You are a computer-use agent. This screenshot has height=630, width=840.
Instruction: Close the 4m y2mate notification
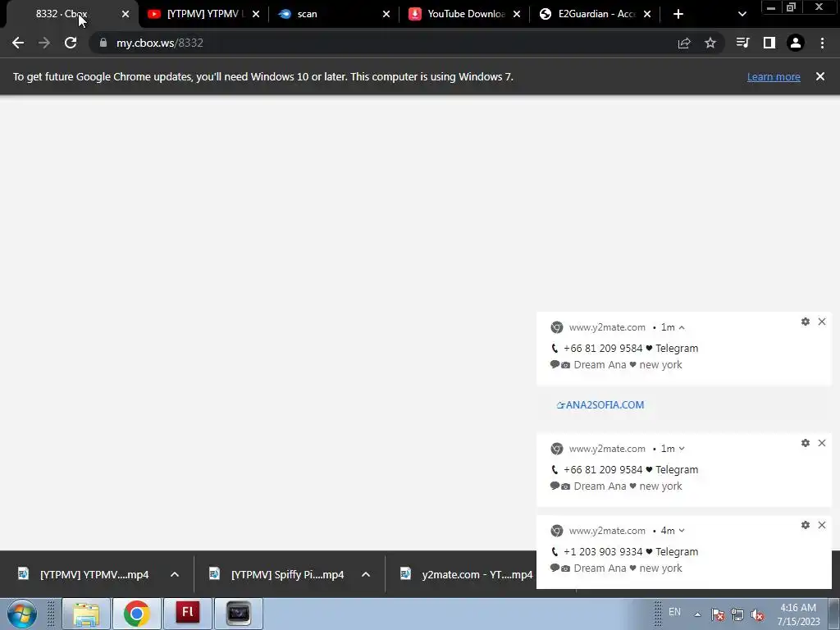point(822,525)
